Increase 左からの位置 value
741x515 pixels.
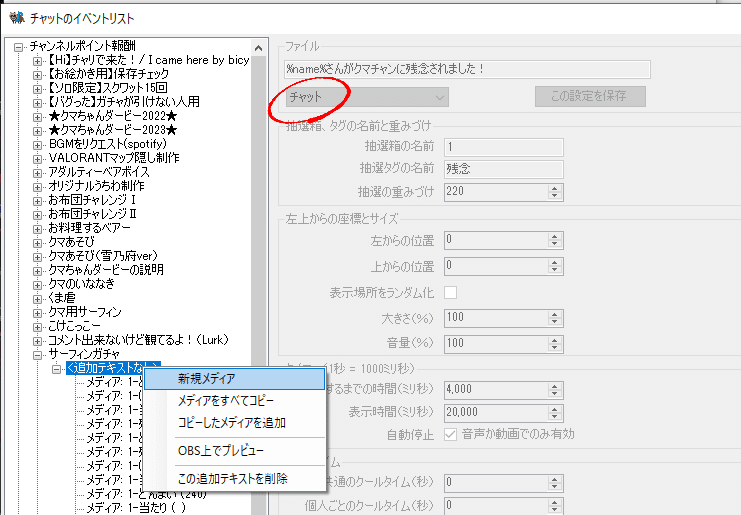coord(555,237)
